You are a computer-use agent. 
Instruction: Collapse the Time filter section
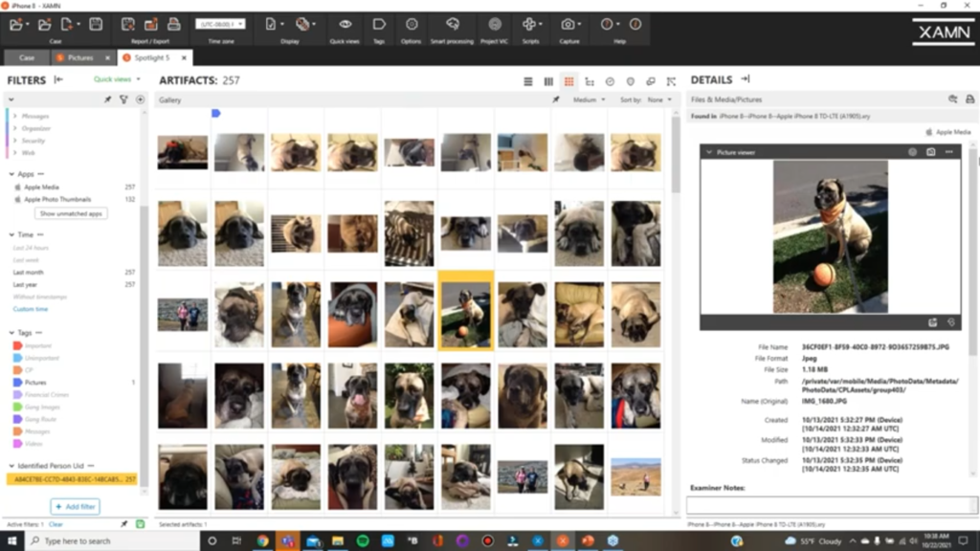click(x=11, y=235)
